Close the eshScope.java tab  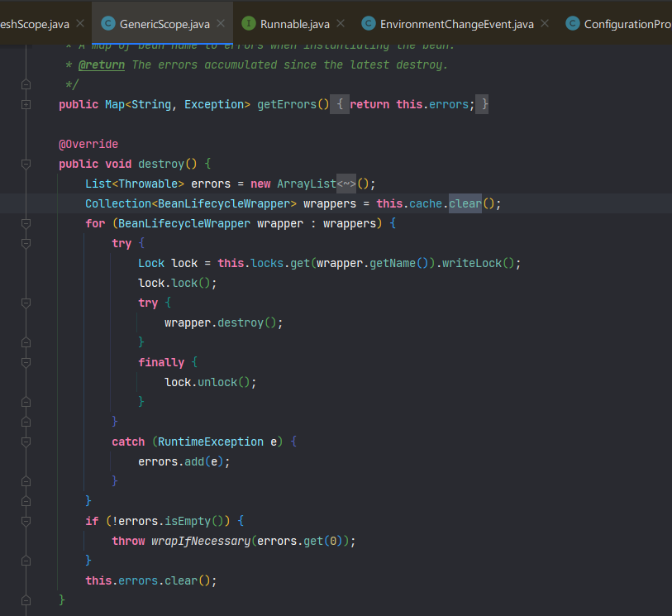pyautogui.click(x=80, y=24)
